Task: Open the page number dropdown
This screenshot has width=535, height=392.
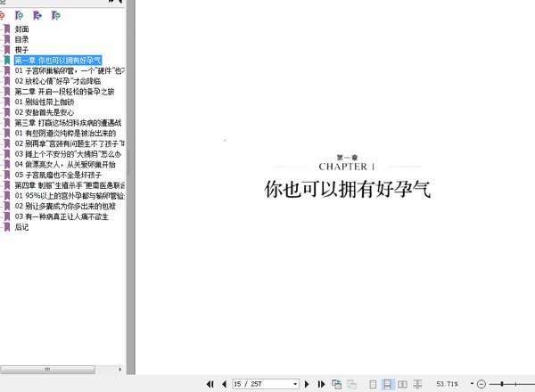Action: click(x=295, y=384)
